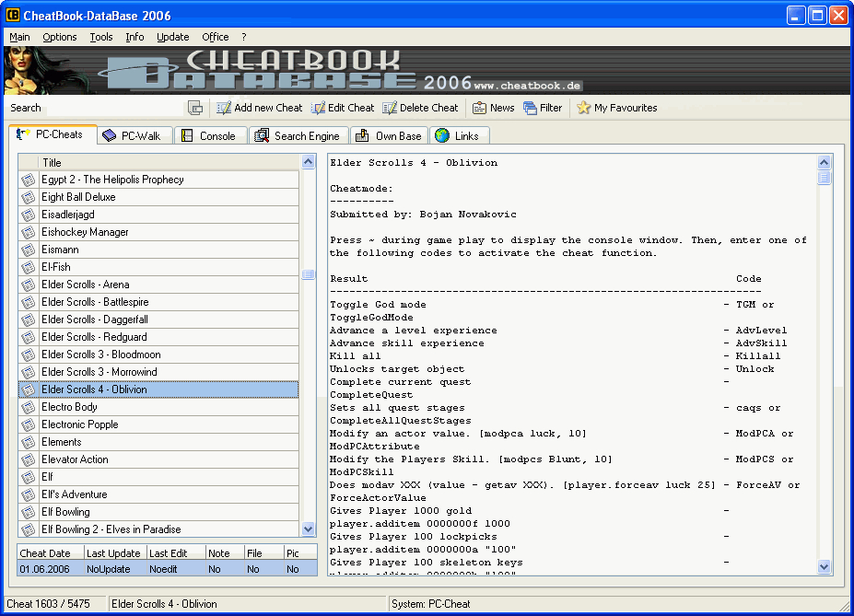Click the row icon beside Elder Scrolls 3 - Morrowind
854x616 pixels.
tap(29, 372)
